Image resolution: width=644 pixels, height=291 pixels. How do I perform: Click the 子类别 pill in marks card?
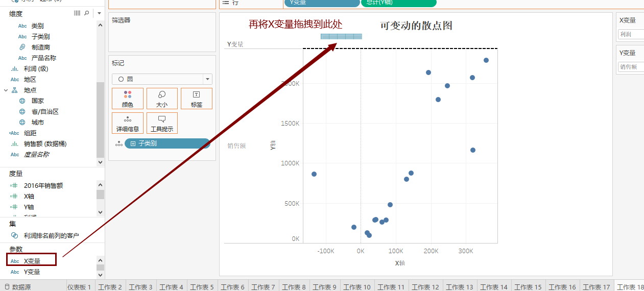(x=168, y=143)
